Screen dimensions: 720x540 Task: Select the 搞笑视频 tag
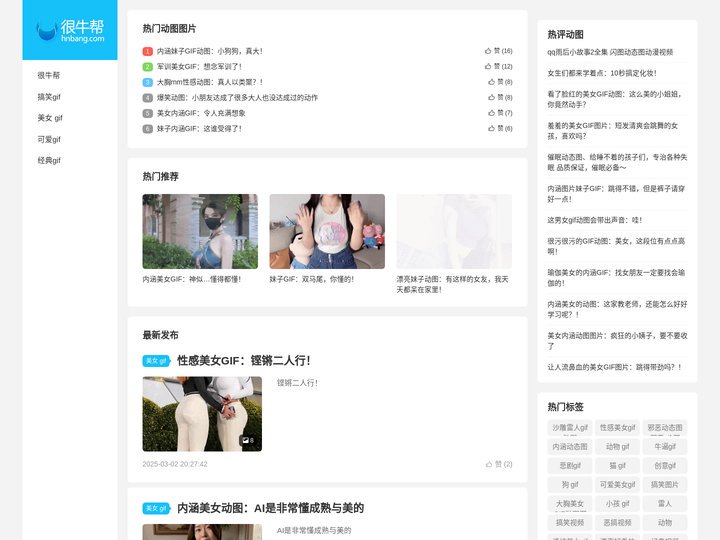pyautogui.click(x=570, y=523)
